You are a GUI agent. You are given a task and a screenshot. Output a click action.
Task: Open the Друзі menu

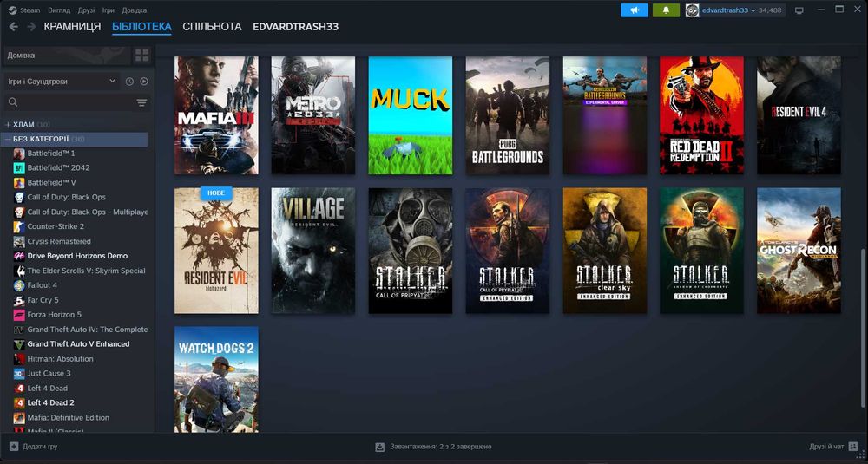pos(86,10)
